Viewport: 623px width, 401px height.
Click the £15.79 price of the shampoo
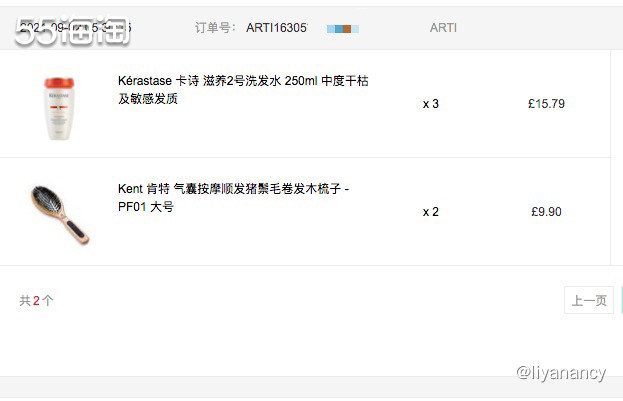546,104
